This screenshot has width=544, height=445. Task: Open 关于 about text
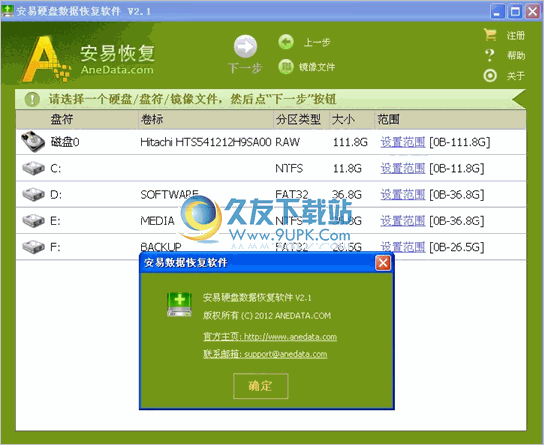pyautogui.click(x=516, y=76)
